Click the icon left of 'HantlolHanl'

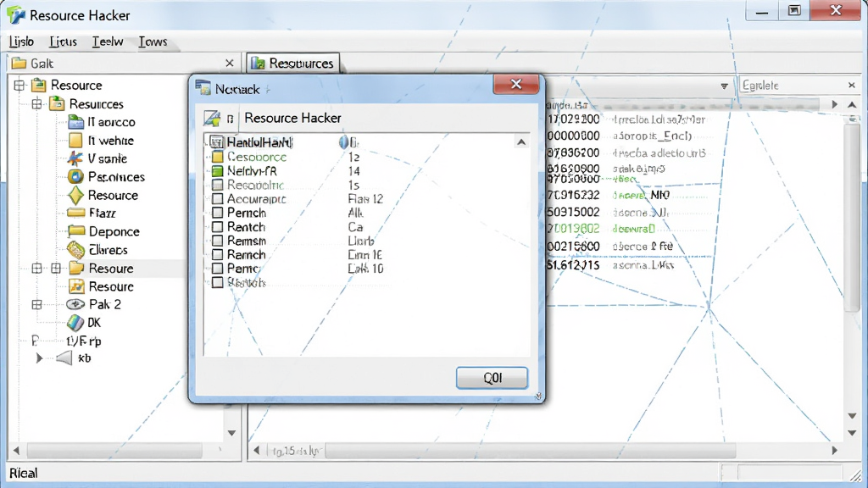pos(216,142)
